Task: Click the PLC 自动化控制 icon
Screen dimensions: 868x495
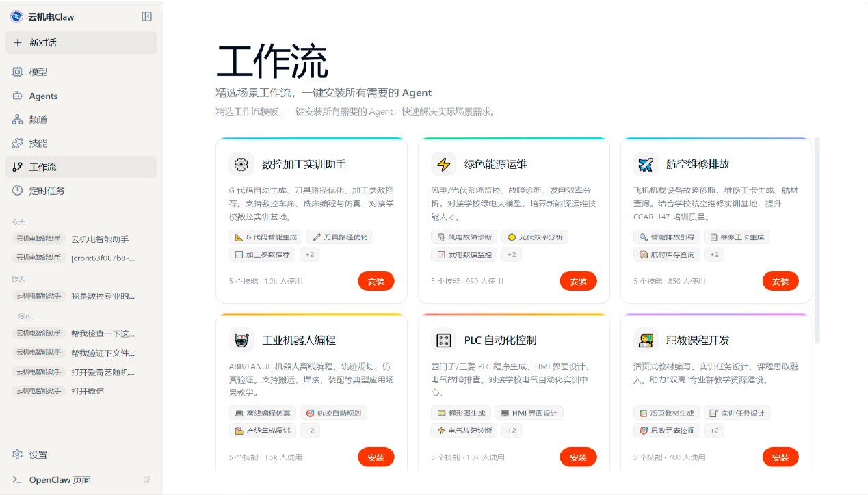Action: click(443, 340)
